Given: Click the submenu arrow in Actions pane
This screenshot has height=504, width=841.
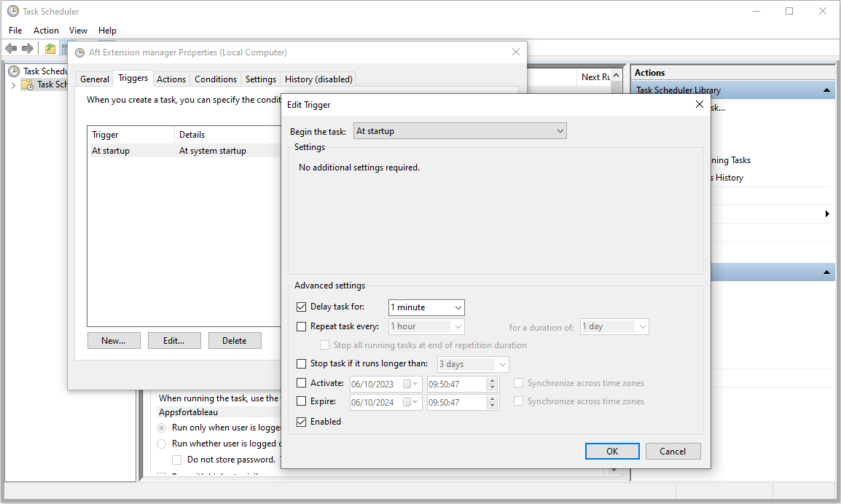Looking at the screenshot, I should point(827,214).
